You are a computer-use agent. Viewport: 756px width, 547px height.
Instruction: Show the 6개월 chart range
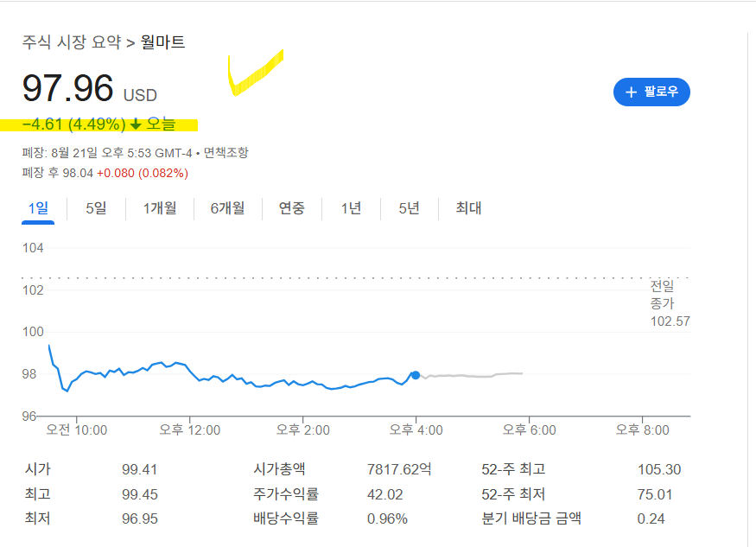(227, 208)
